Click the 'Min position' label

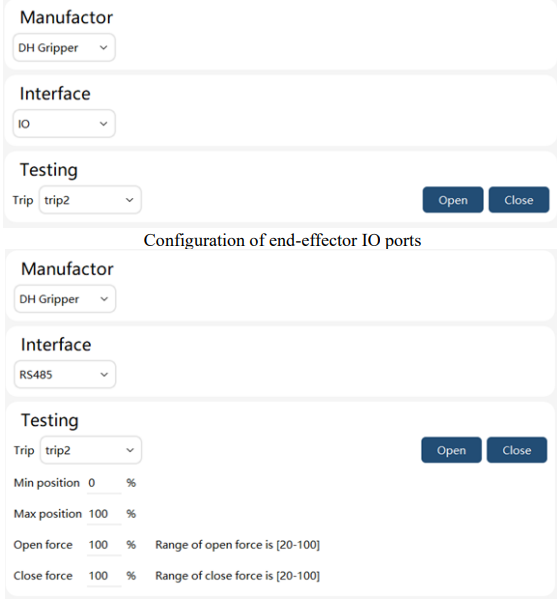47,483
